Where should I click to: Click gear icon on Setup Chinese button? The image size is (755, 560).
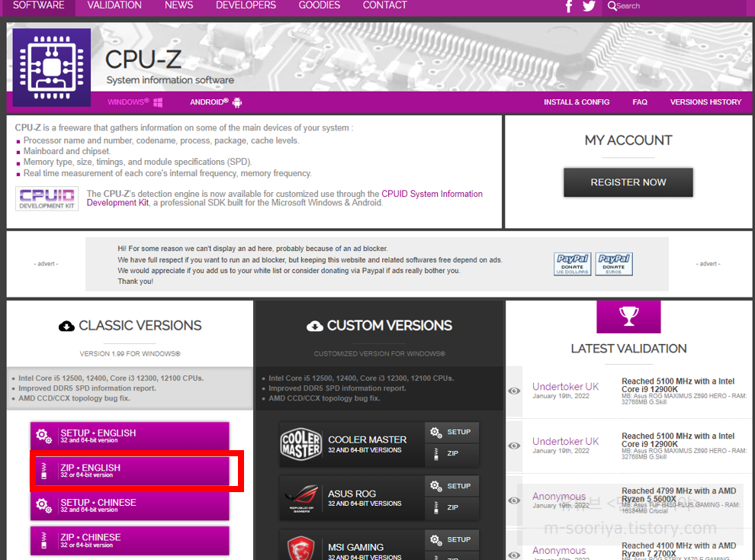click(x=43, y=505)
